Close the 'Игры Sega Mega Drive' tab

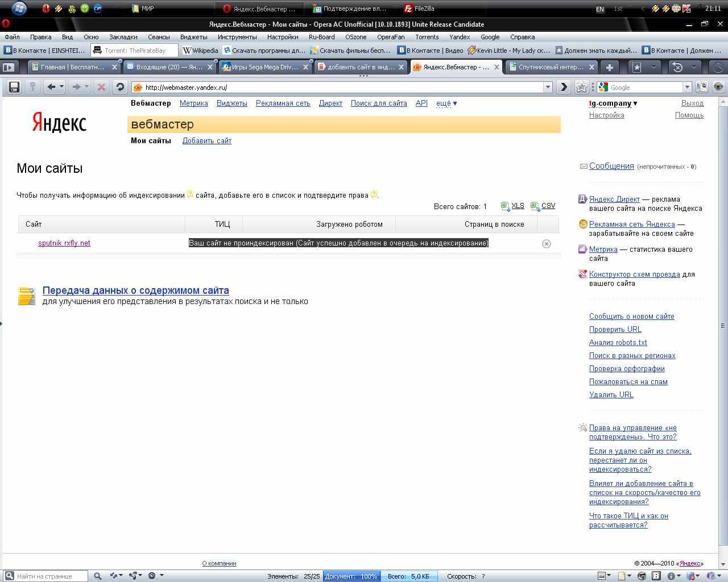[x=305, y=67]
